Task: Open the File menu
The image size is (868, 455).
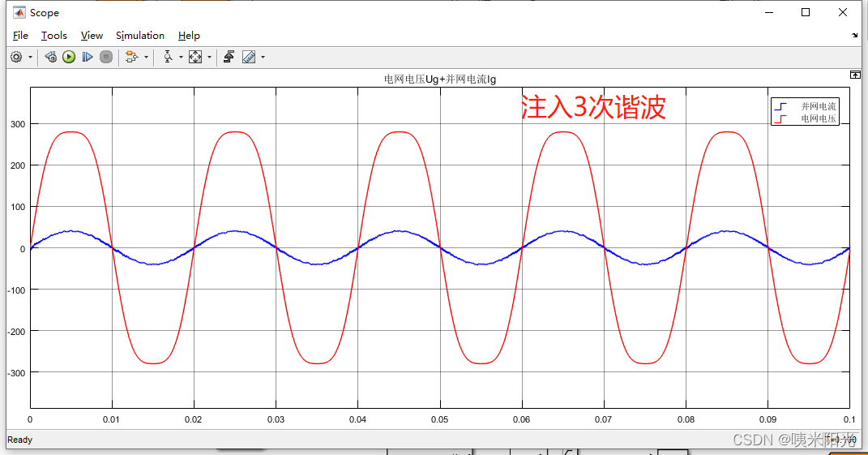Action: 20,36
